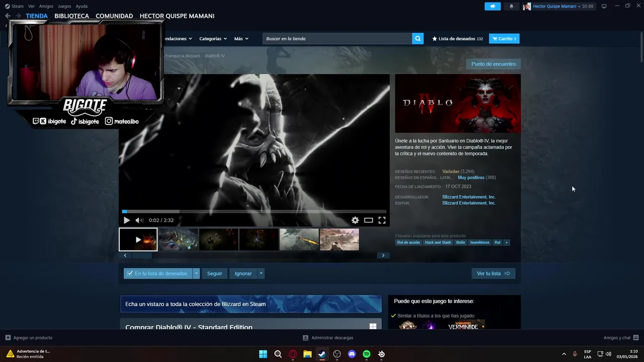Switch to Big Picture mode icon
This screenshot has width=644, height=362.
pyautogui.click(x=604, y=6)
